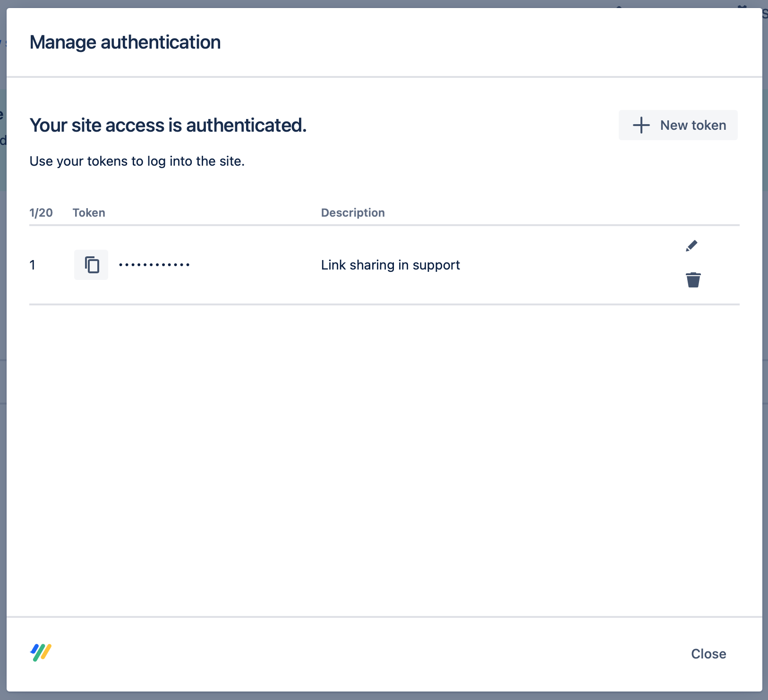The image size is (768, 700).
Task: Open the edit action for token 1
Action: coord(692,245)
